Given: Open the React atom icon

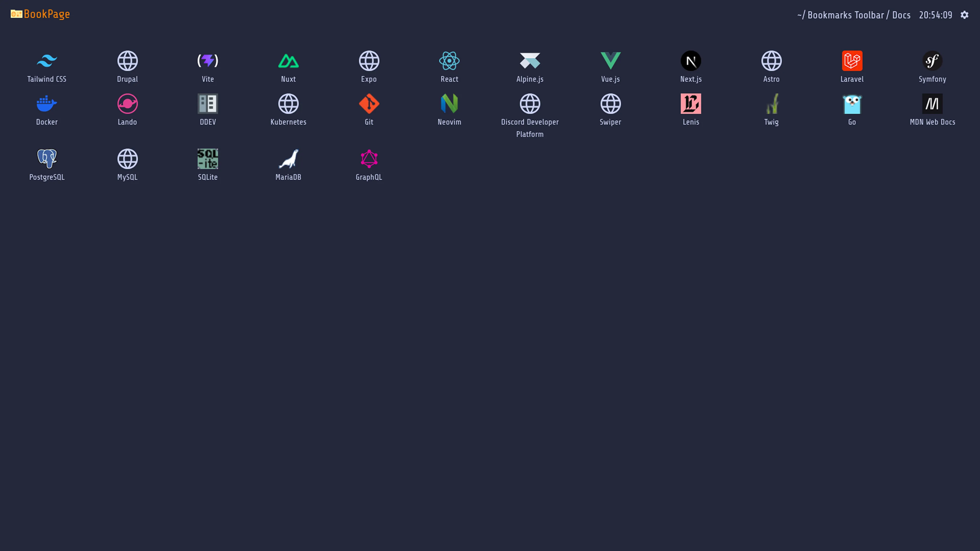Looking at the screenshot, I should (x=449, y=61).
